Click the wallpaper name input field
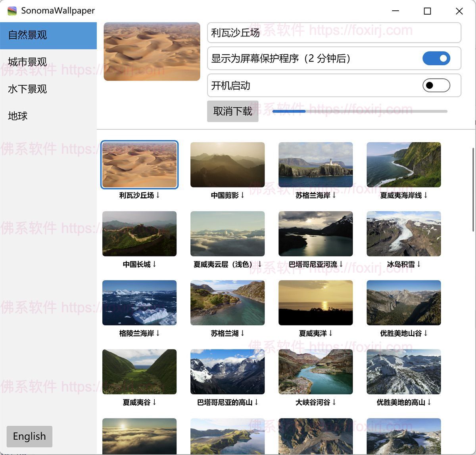The height and width of the screenshot is (455, 476). point(334,32)
